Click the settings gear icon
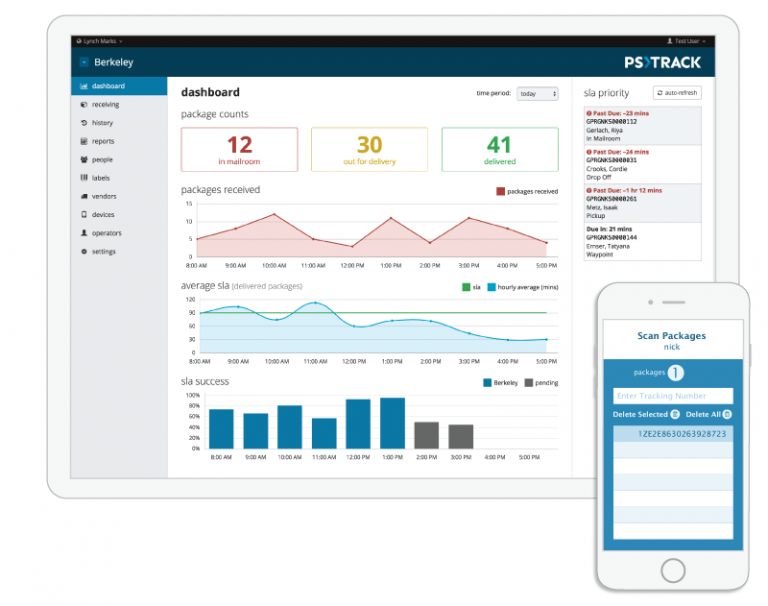Screen dimensions: 768x606 (x=84, y=251)
